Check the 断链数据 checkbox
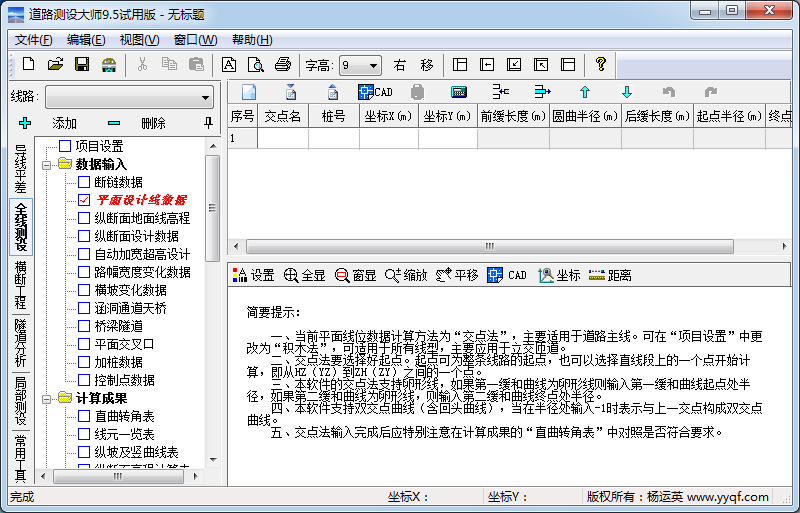 click(x=84, y=182)
